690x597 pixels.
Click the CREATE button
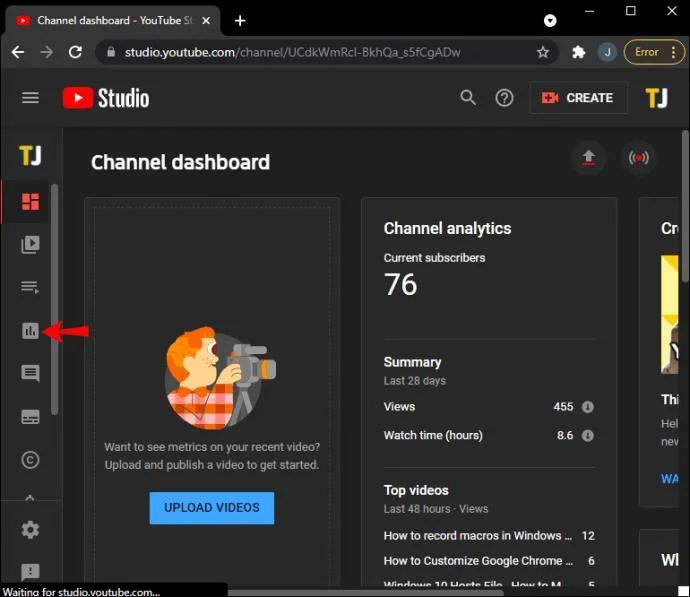pos(578,98)
